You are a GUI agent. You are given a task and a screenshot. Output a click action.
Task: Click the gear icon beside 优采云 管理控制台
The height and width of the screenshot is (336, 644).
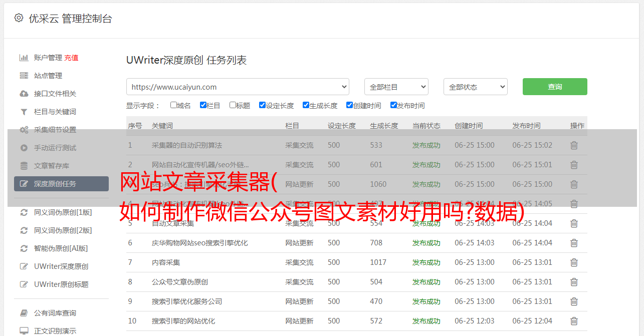pos(19,18)
